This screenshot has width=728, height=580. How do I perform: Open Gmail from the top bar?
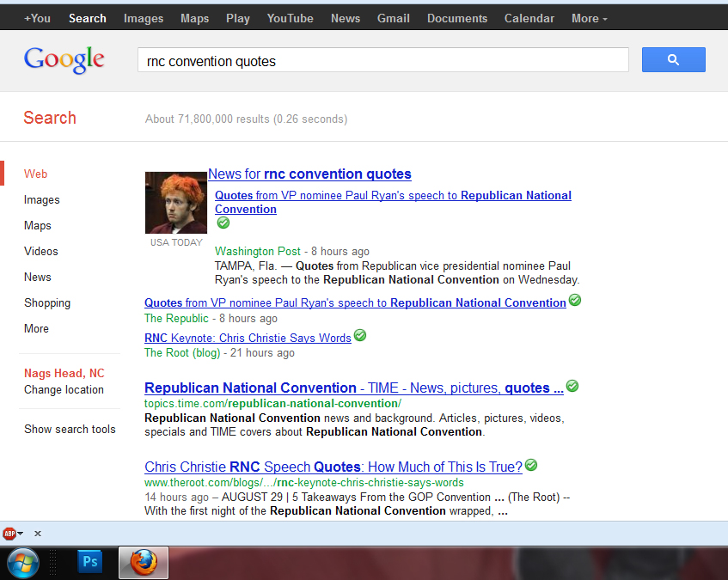pos(394,19)
